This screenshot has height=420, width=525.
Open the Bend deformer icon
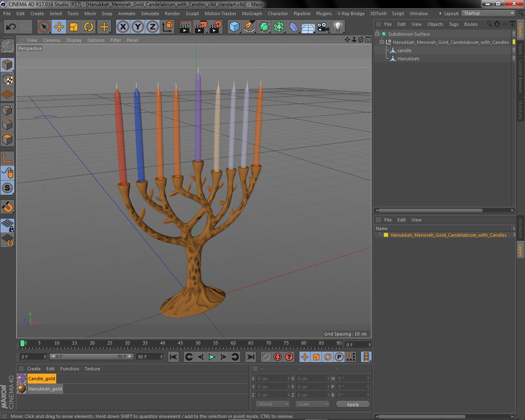pos(294,27)
